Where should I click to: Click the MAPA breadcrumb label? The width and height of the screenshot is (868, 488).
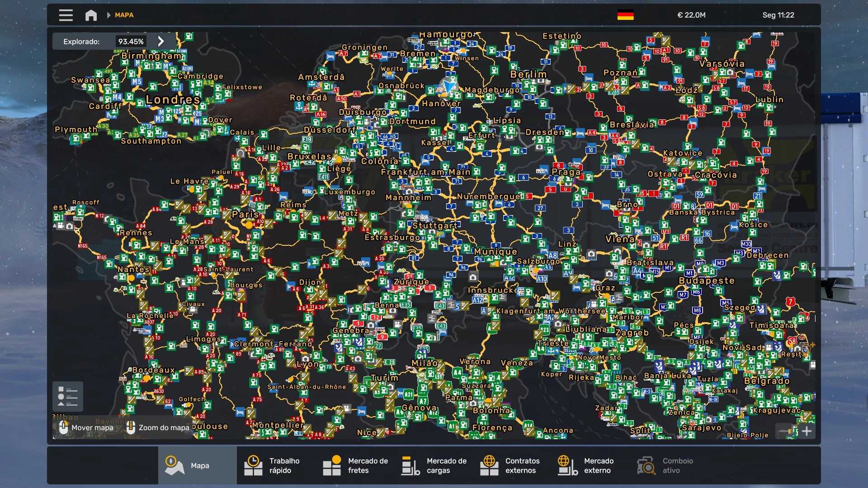[x=124, y=15]
